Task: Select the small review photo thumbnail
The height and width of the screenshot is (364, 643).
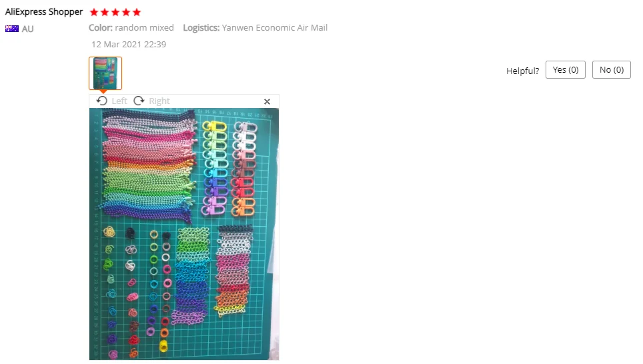Action: pos(105,73)
